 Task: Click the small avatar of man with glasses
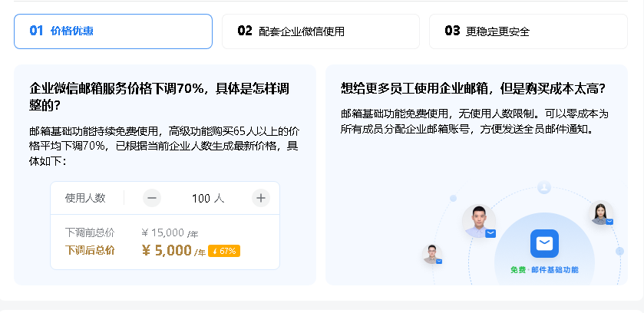432,253
